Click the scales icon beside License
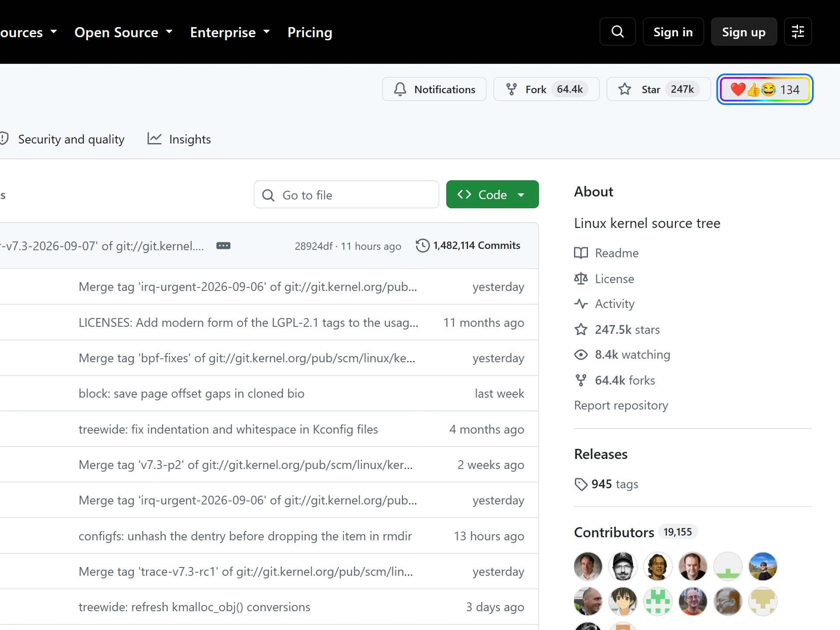Image resolution: width=840 pixels, height=630 pixels. click(x=581, y=279)
